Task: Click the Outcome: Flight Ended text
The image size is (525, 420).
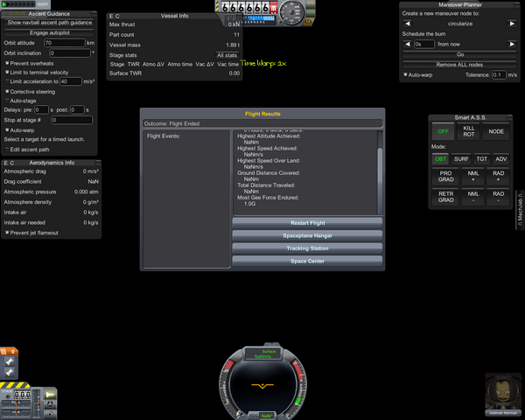Action: pos(171,123)
